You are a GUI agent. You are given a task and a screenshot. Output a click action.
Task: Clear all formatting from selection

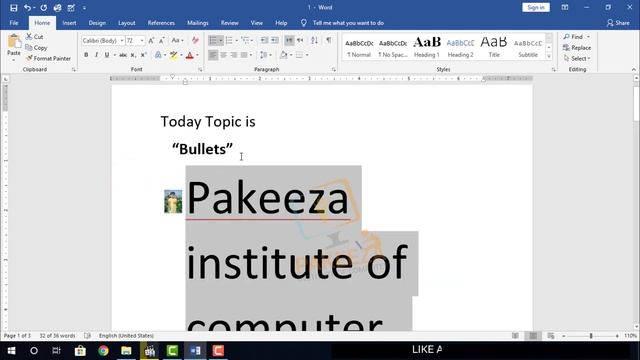tap(195, 40)
